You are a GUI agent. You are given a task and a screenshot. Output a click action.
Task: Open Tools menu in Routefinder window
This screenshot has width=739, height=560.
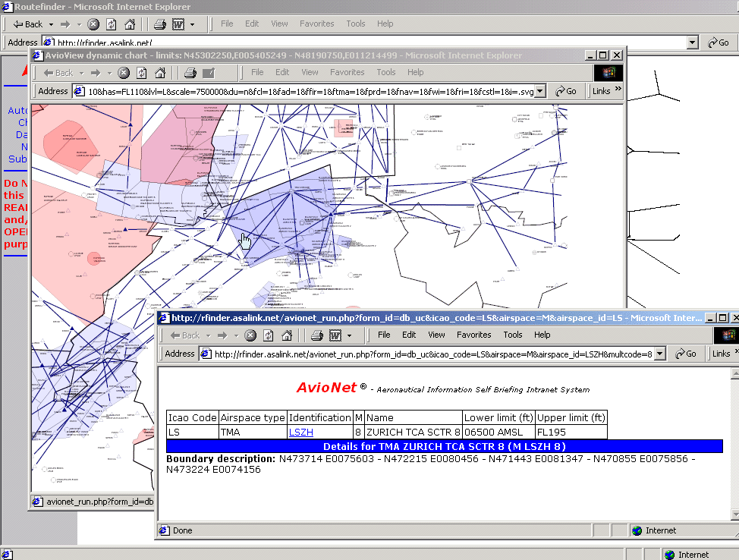(x=355, y=24)
